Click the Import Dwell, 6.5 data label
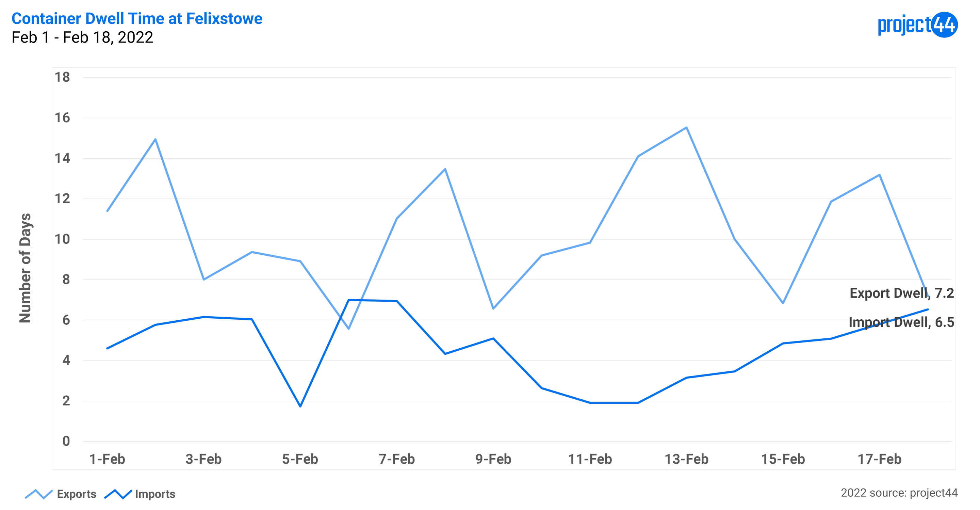Screen dimensions: 980x510 [902, 322]
